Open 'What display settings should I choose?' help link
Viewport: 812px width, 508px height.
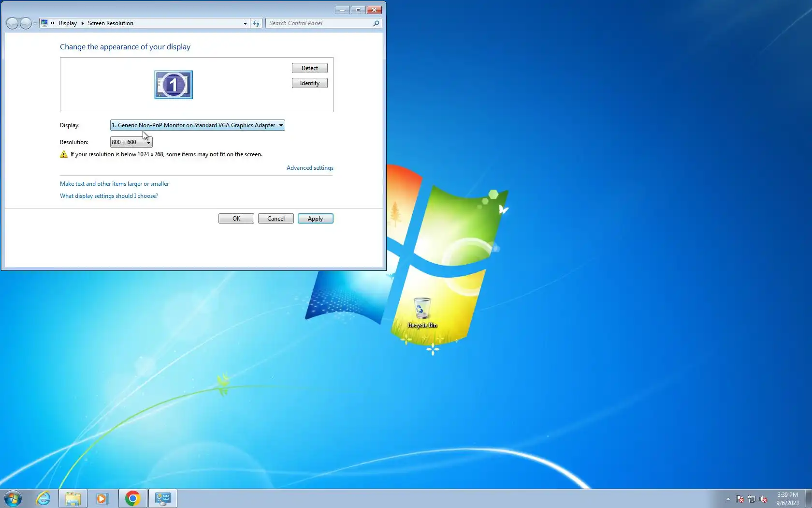coord(109,196)
